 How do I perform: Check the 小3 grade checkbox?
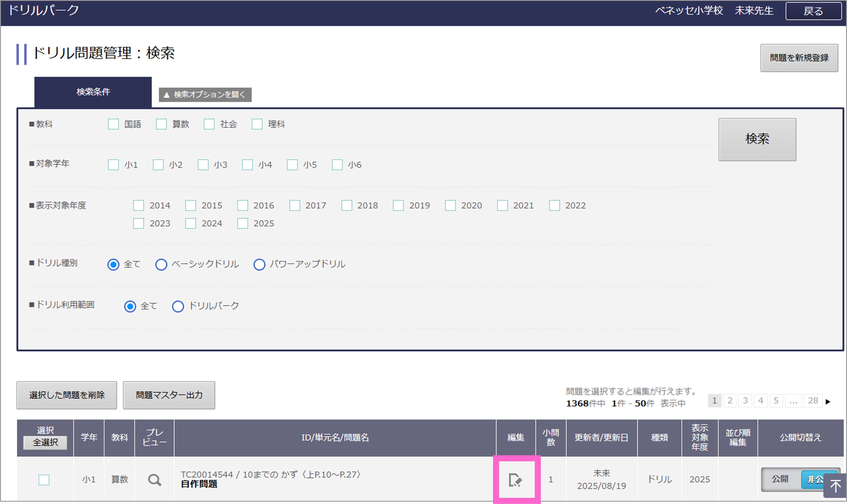(x=203, y=165)
